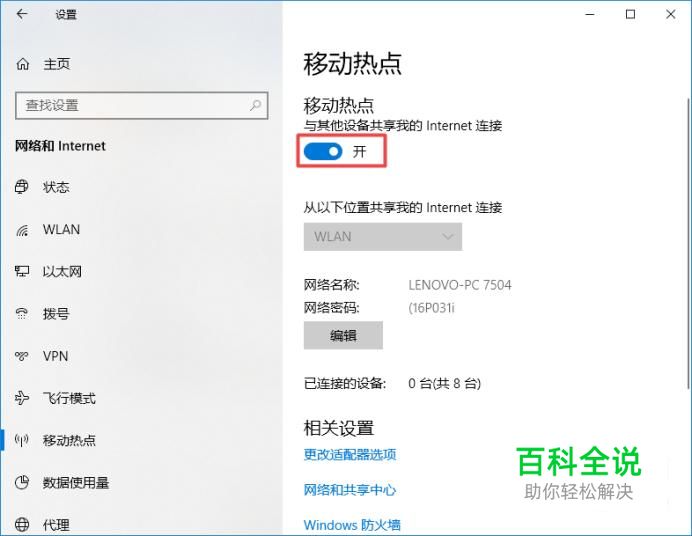
Task: Click the search magnifier icon
Action: (256, 105)
